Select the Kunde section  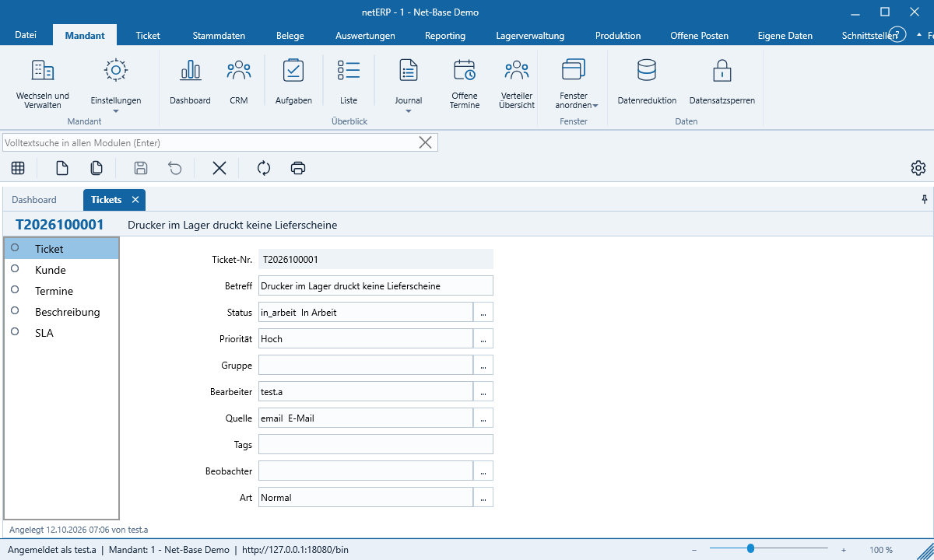point(61,270)
